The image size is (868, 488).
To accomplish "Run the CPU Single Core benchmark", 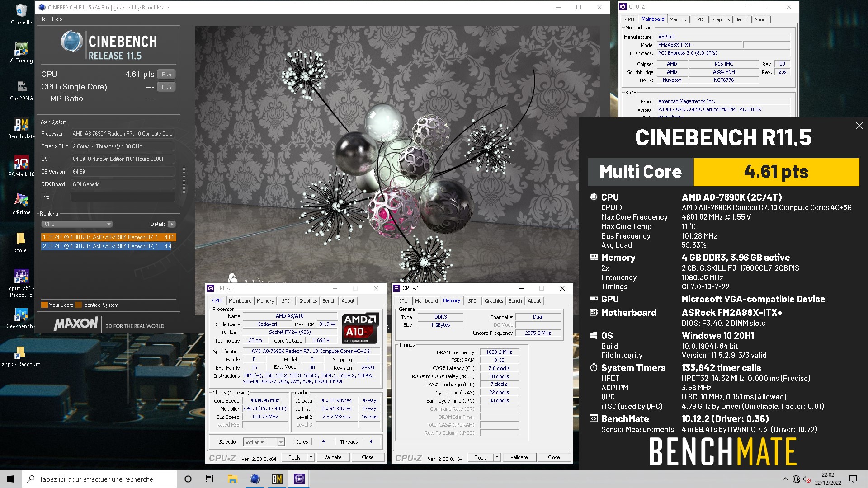I will pos(166,87).
